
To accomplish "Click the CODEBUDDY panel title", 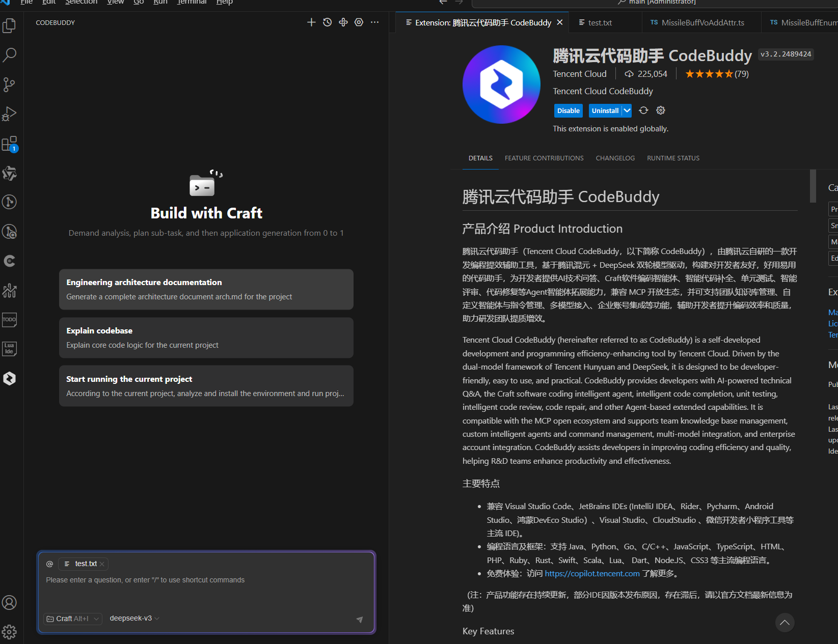I will [x=55, y=22].
